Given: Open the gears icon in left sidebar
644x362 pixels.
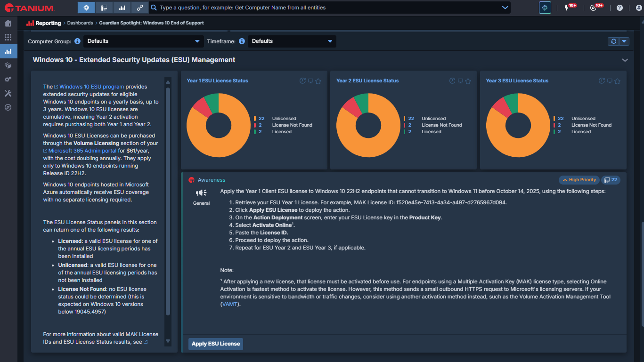Looking at the screenshot, I should tap(8, 80).
